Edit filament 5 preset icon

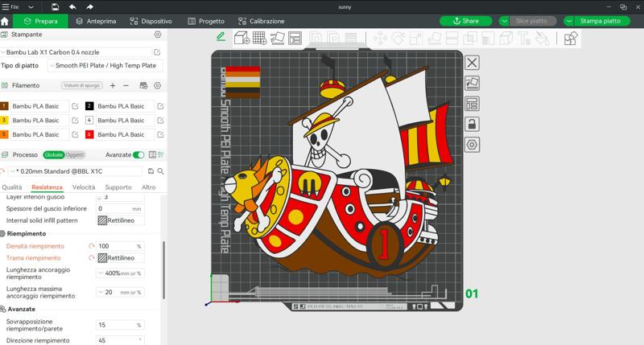pyautogui.click(x=75, y=134)
